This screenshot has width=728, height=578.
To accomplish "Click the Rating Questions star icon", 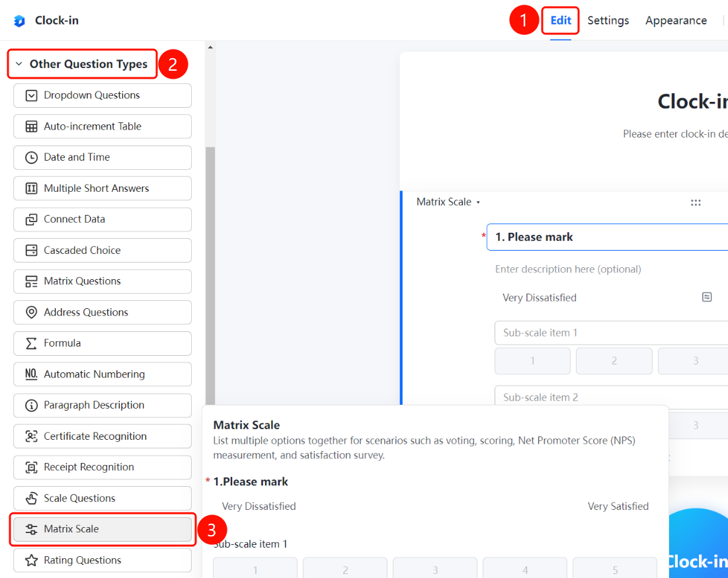I will point(31,560).
